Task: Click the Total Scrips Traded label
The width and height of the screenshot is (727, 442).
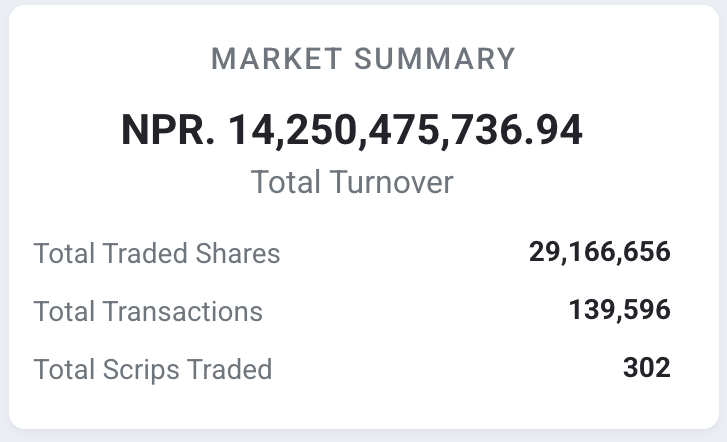Action: [x=153, y=369]
